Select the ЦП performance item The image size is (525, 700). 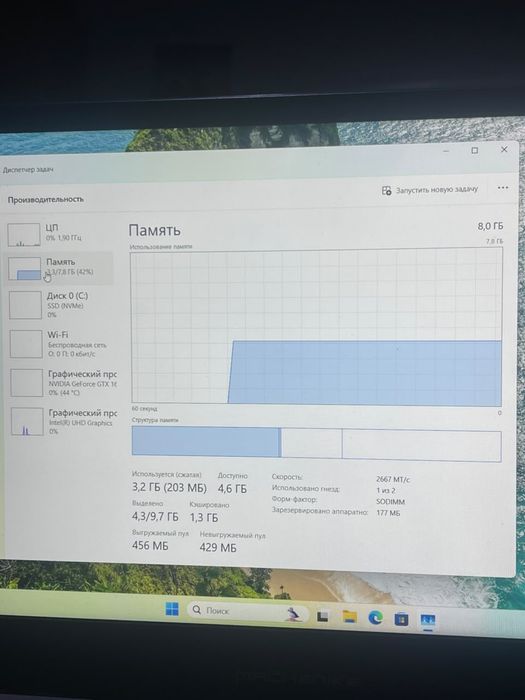59,233
